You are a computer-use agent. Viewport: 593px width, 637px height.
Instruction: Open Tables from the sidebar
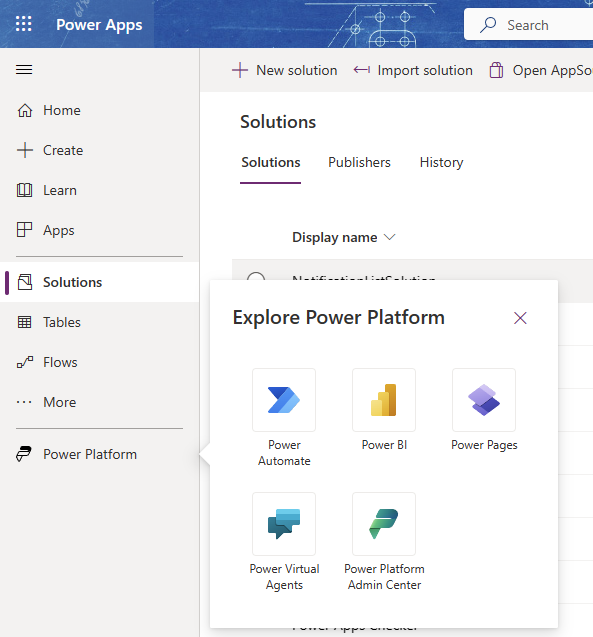100,322
